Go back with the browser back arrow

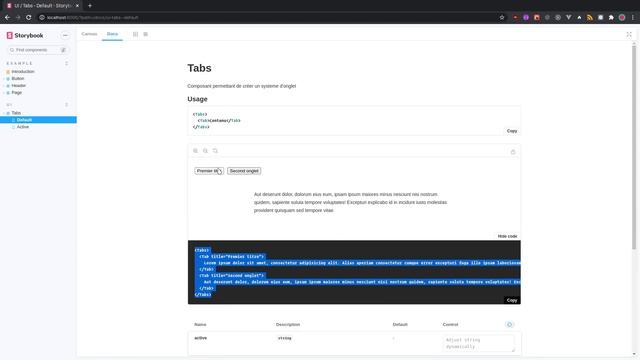(7, 18)
